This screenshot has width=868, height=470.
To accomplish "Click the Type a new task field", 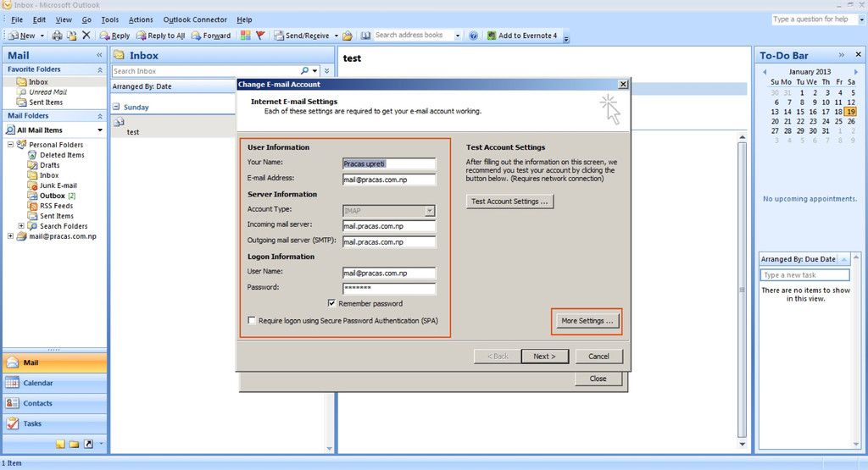I will click(804, 275).
